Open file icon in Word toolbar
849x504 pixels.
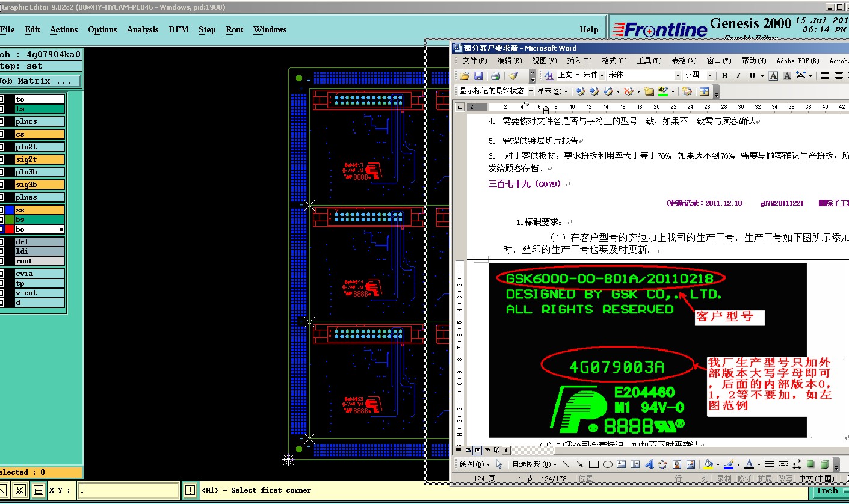(x=464, y=75)
